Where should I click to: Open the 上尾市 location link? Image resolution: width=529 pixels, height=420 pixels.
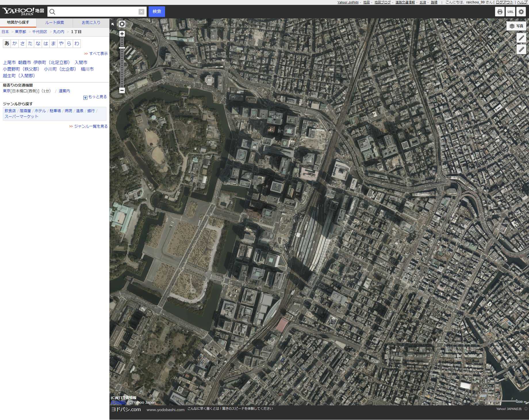[x=9, y=62]
